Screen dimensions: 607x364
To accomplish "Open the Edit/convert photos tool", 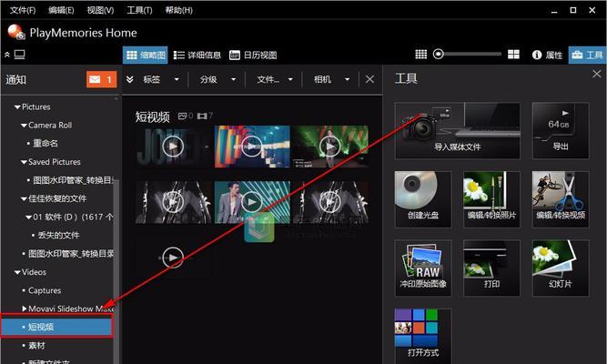I will coord(491,199).
